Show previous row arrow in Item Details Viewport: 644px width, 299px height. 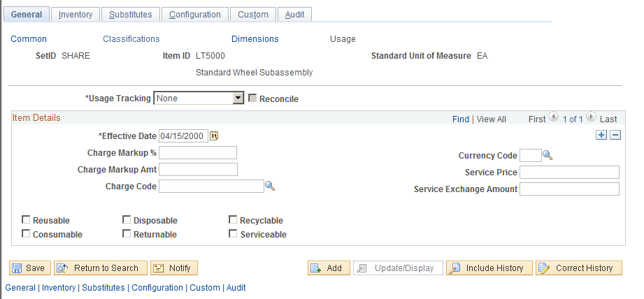[x=553, y=117]
